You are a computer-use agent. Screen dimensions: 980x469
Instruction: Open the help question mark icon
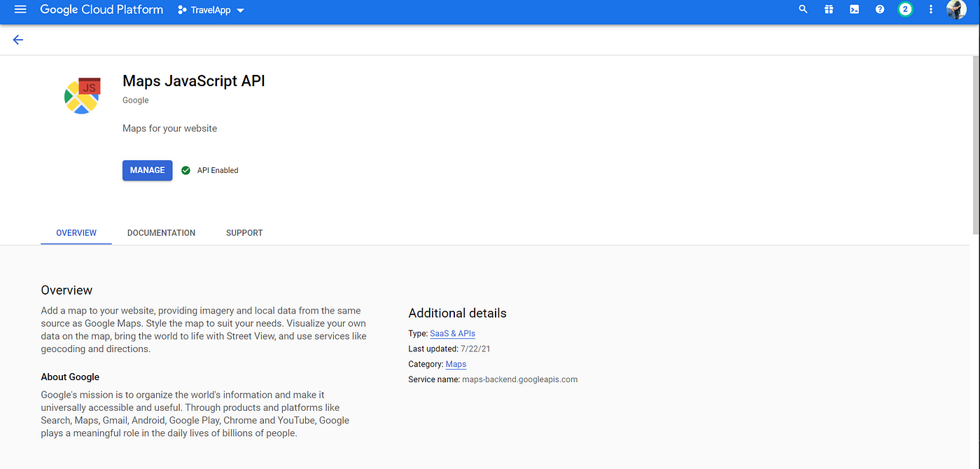click(880, 10)
